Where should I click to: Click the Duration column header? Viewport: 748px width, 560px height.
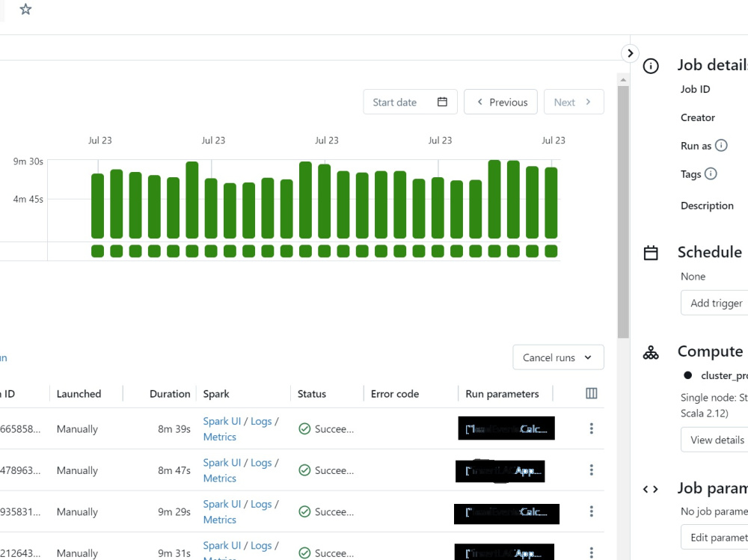coord(170,393)
